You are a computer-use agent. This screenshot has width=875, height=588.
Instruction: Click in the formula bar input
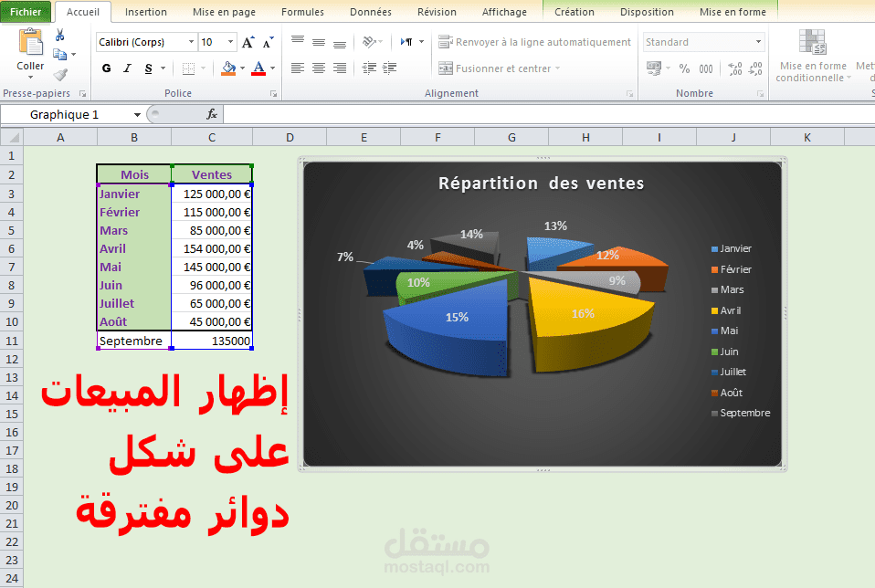click(549, 114)
